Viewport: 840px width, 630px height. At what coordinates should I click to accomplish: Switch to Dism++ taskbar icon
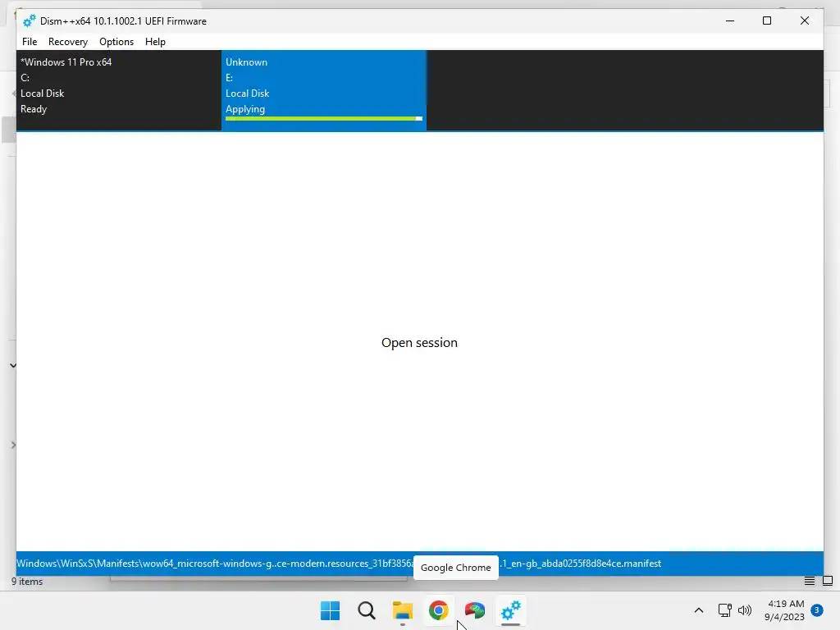(x=510, y=610)
